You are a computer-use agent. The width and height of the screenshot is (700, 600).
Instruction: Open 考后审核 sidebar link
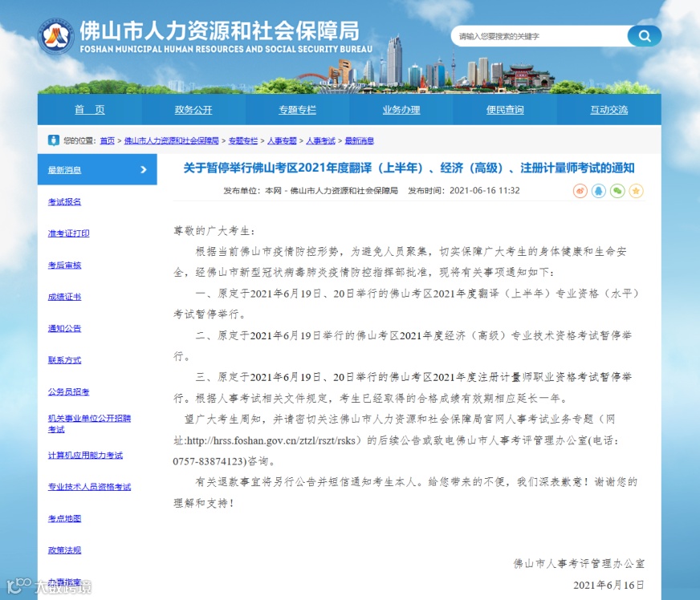tap(65, 266)
